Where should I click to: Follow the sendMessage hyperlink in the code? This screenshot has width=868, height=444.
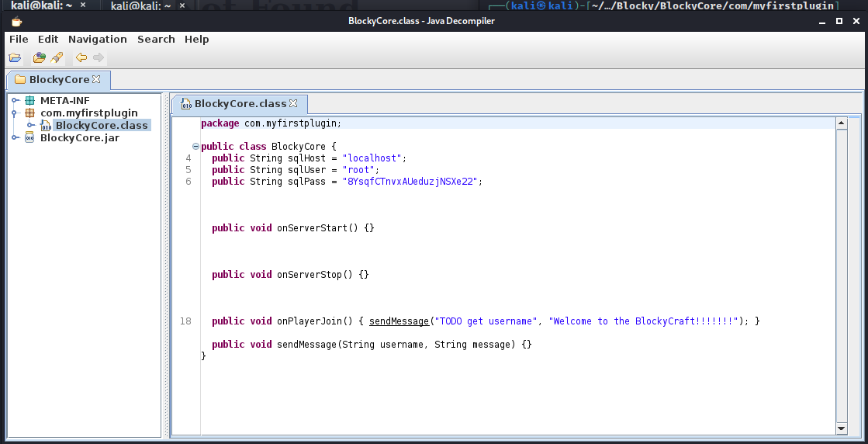(x=399, y=321)
